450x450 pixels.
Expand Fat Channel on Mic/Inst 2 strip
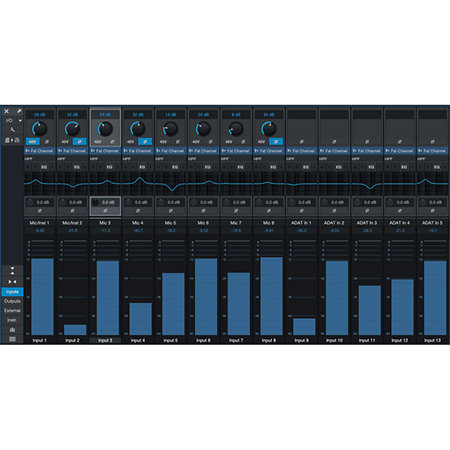coord(72,151)
